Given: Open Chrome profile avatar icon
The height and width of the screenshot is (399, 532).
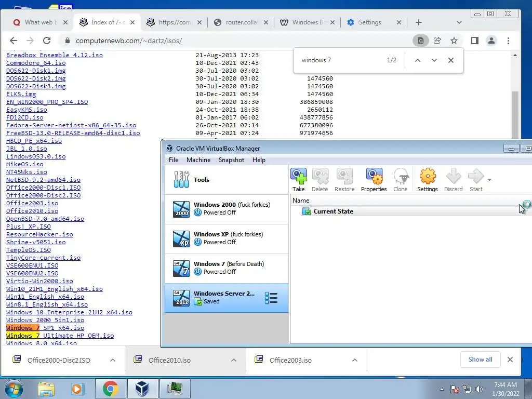Looking at the screenshot, I should [x=491, y=41].
